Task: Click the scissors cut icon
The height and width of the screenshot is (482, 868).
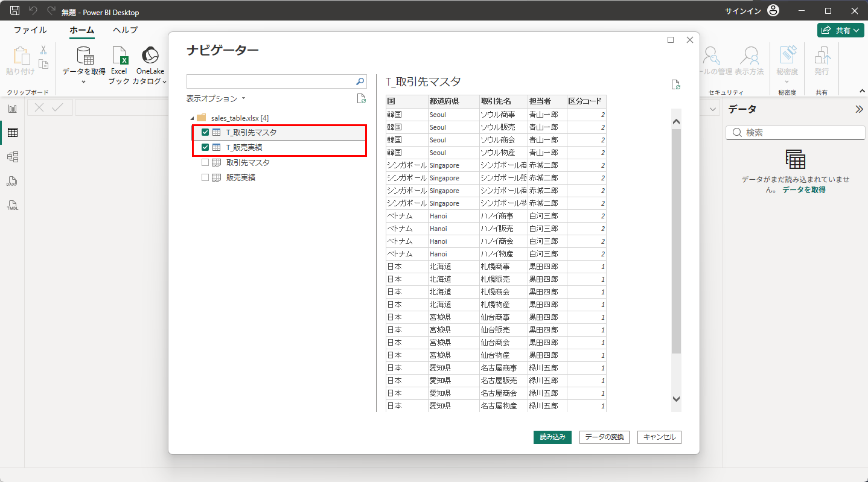Action: click(x=43, y=50)
